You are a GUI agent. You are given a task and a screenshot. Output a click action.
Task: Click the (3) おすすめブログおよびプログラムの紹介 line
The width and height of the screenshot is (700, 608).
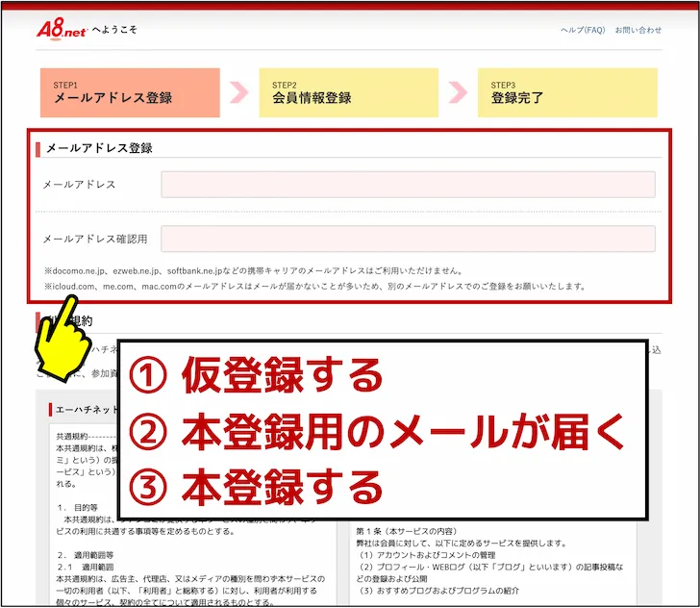tap(439, 591)
